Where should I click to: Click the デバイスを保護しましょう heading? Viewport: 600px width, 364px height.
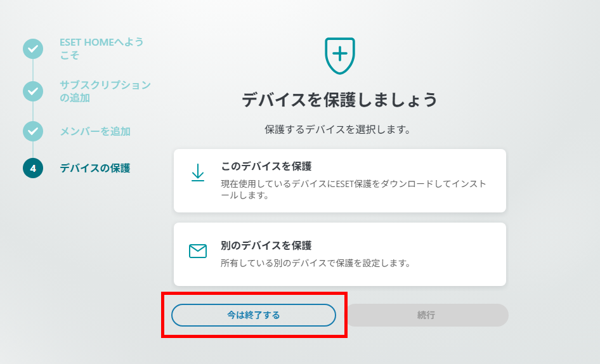tap(340, 100)
